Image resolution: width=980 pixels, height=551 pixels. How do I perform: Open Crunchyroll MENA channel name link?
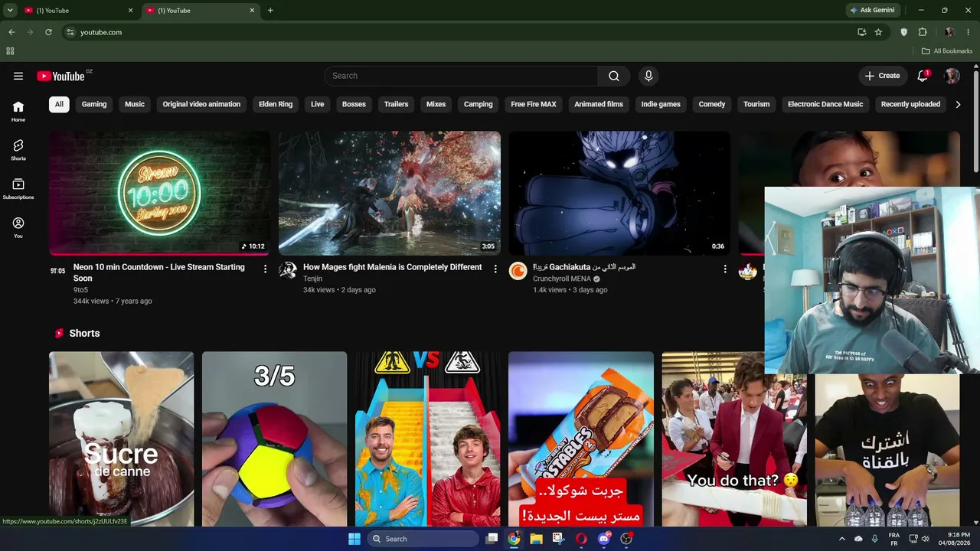pos(562,279)
